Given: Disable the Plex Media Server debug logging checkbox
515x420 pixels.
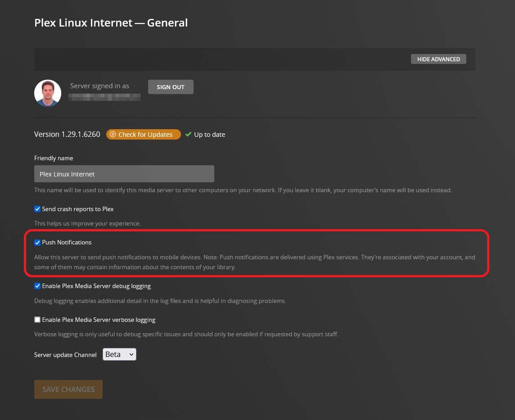Looking at the screenshot, I should pyautogui.click(x=37, y=286).
